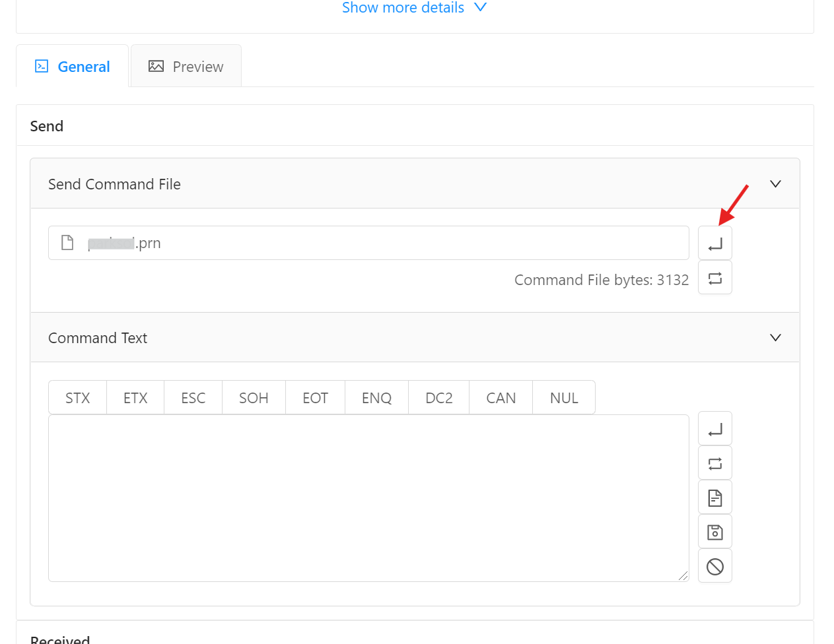Expand Show more details
This screenshot has height=644, width=834.
point(413,8)
